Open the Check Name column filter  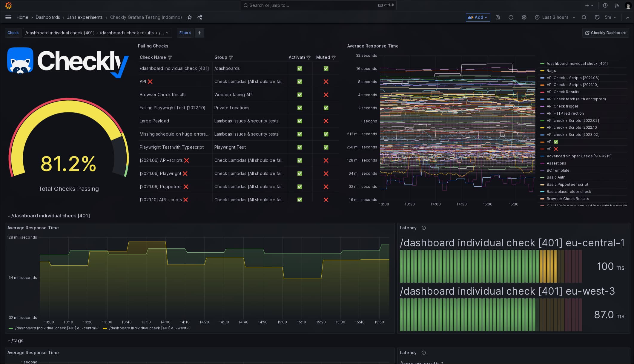point(170,57)
